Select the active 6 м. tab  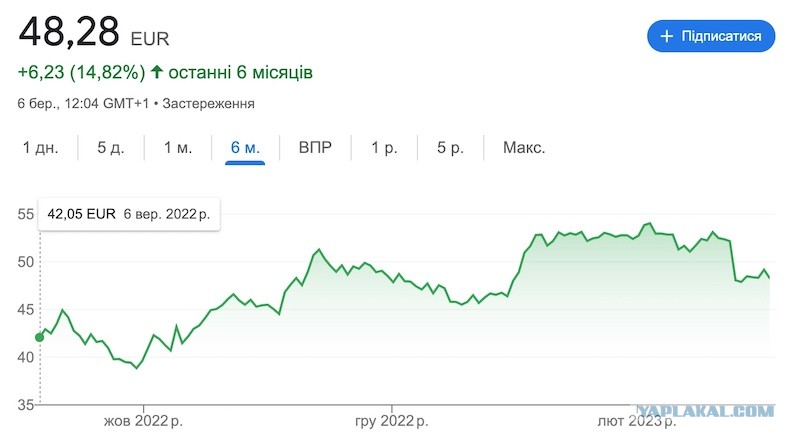245,148
